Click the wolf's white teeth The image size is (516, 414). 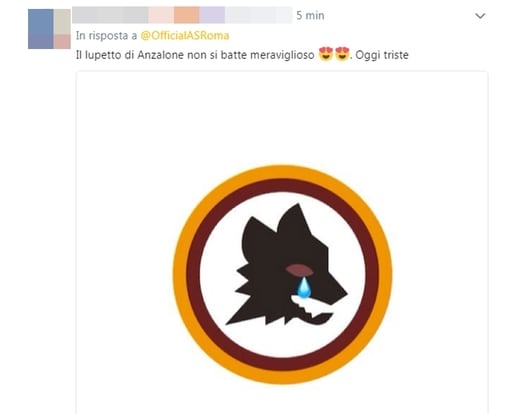coord(310,307)
